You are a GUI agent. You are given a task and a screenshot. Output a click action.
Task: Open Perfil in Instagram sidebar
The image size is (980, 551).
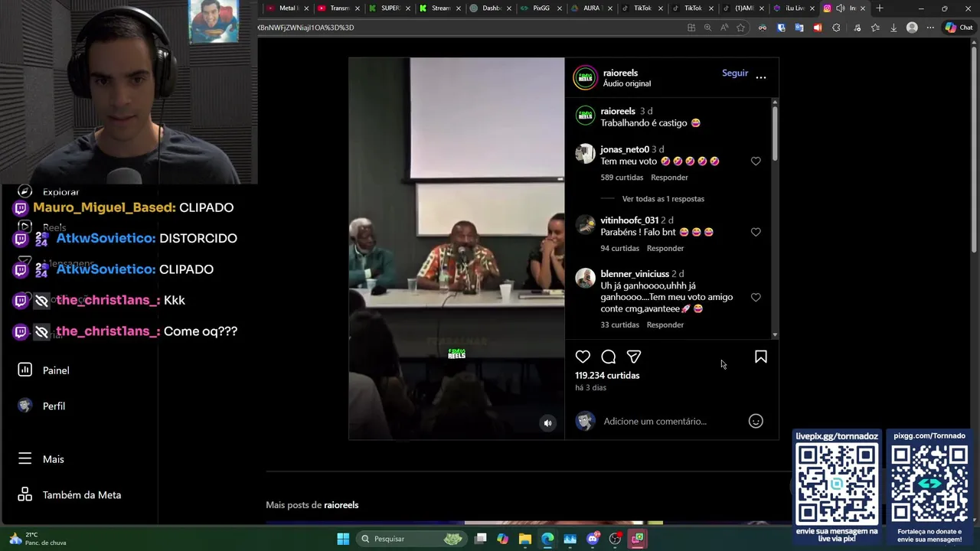coord(43,406)
